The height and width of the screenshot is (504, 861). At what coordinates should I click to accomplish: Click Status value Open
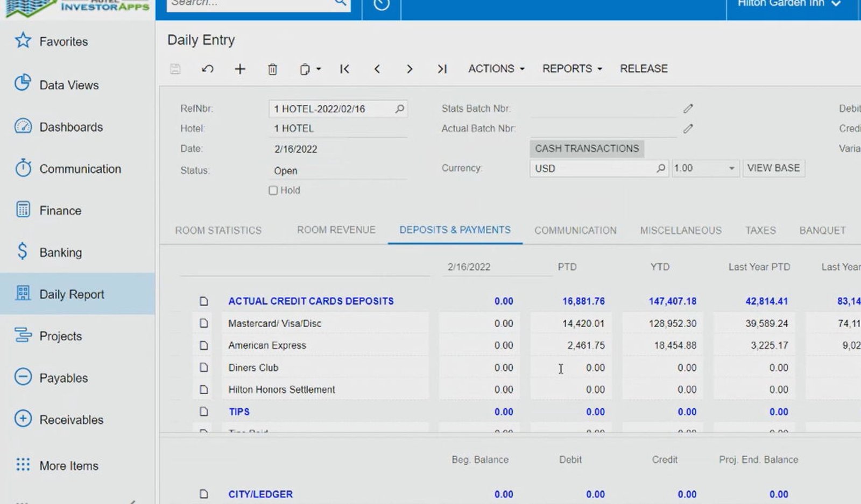285,171
